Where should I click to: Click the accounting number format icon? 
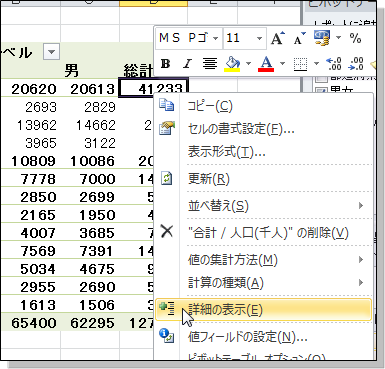pyautogui.click(x=322, y=38)
